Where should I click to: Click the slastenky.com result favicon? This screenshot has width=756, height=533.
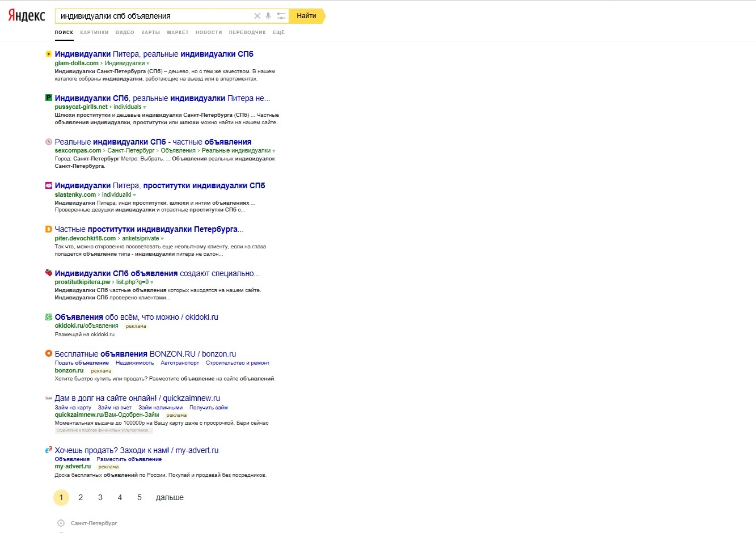49,185
